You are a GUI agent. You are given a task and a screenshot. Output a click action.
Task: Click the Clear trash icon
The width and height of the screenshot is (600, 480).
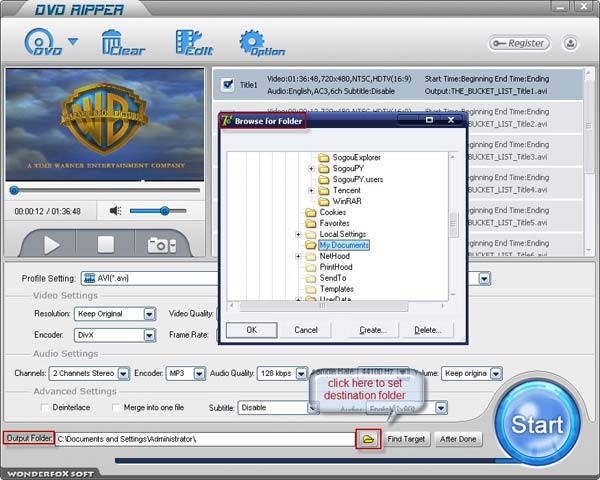point(123,43)
